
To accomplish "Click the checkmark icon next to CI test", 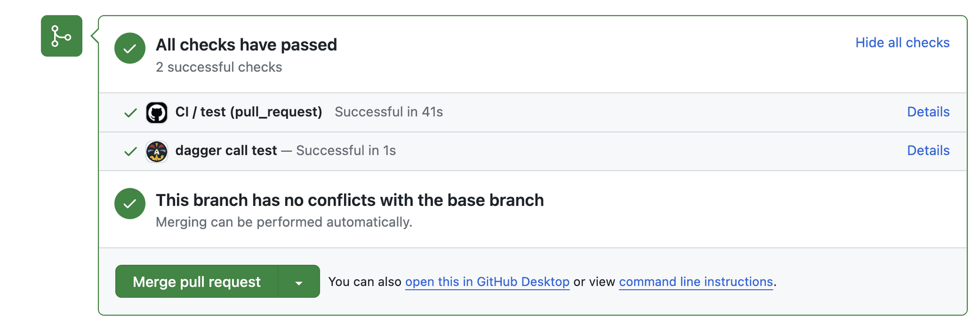I will point(130,112).
